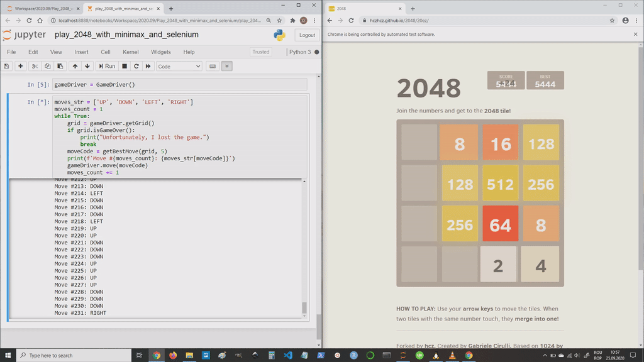Go to the Jupyter browser home page
The image size is (644, 362).
click(40, 20)
